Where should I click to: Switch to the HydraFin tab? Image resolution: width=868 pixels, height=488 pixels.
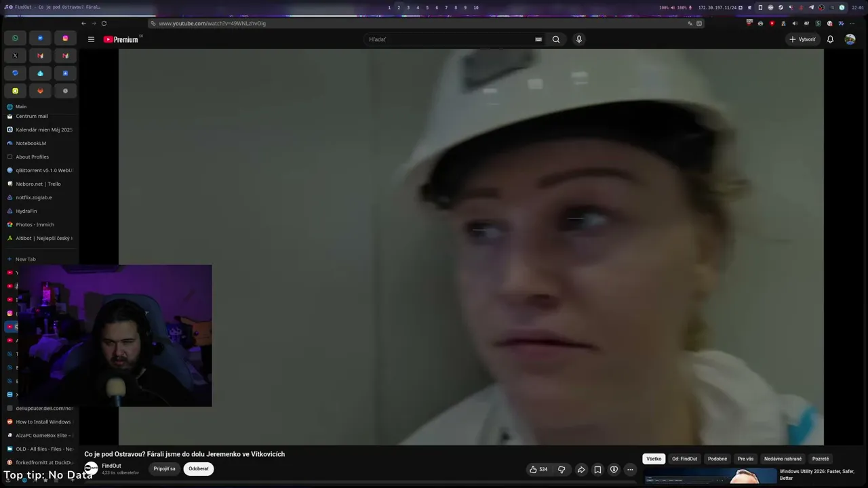click(39, 211)
